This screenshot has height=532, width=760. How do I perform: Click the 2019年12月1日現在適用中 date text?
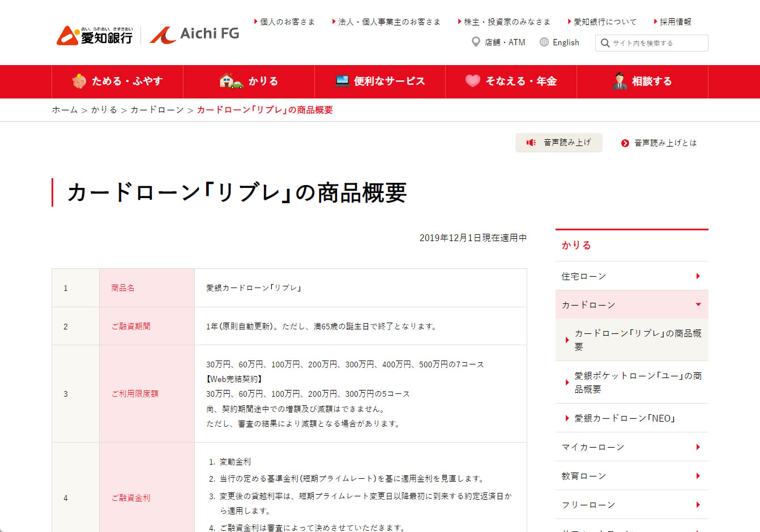473,238
